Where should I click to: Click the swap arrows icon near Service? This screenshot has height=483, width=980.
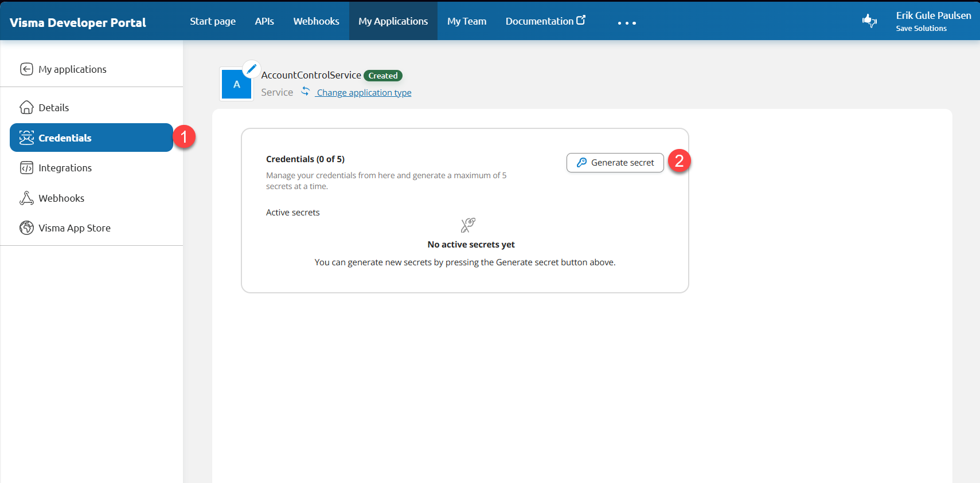coord(306,92)
